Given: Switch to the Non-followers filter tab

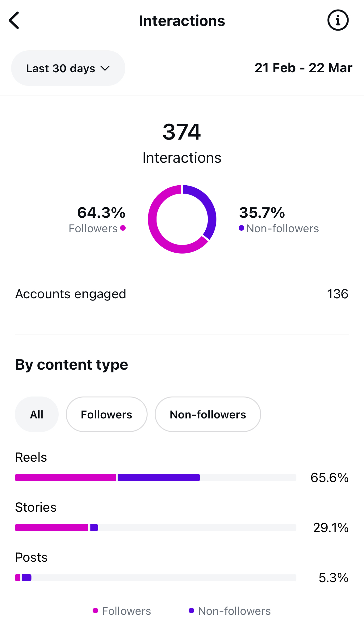Looking at the screenshot, I should 208,414.
